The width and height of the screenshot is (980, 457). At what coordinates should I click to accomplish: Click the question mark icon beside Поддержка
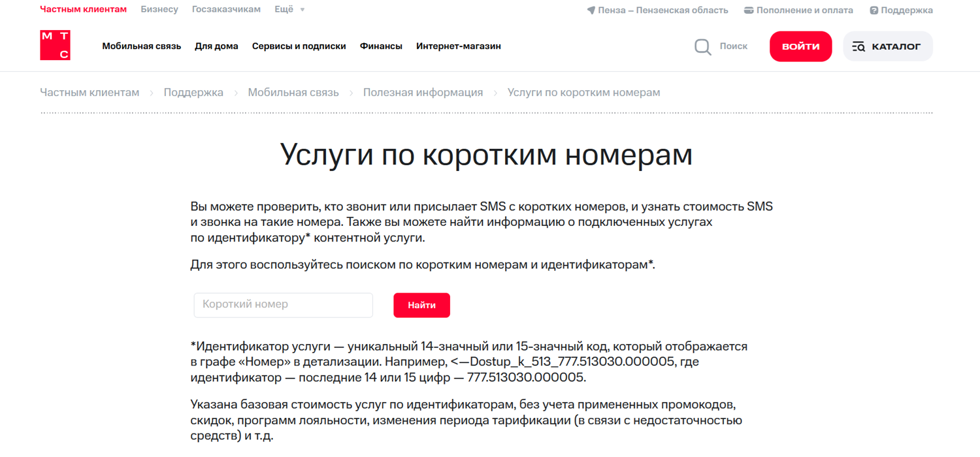pos(874,10)
